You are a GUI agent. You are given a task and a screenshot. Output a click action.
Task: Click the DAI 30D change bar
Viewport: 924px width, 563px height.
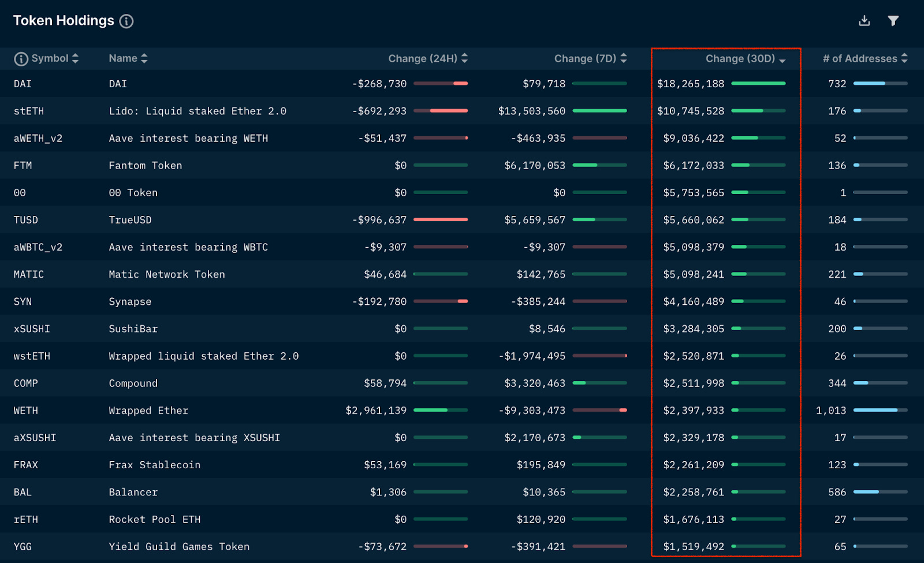758,84
